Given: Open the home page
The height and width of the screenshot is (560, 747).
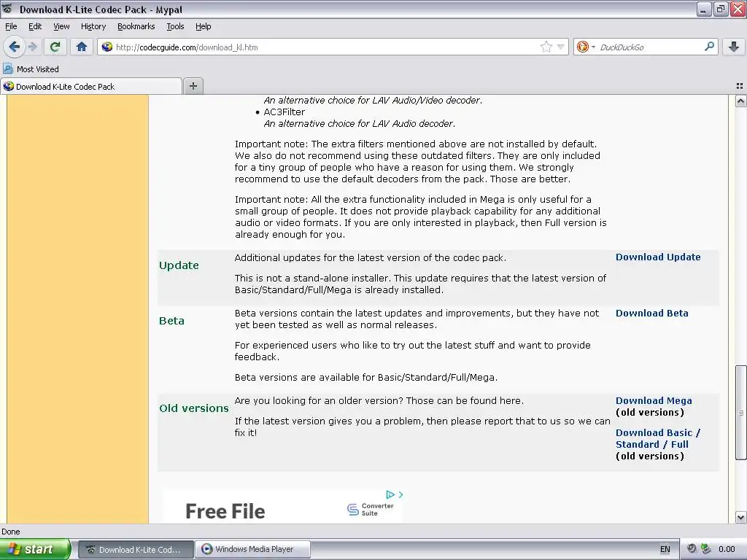Looking at the screenshot, I should coord(82,47).
